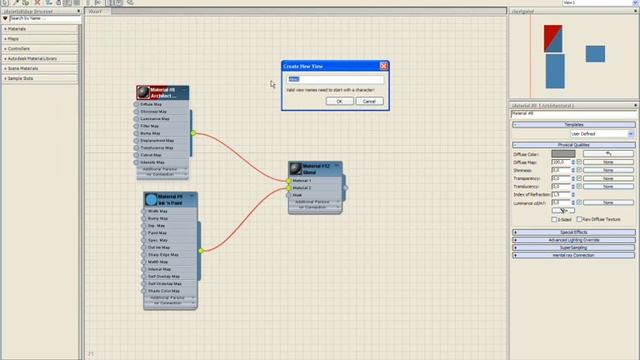
Task: Click Cancel in Create New View dialog
Action: point(369,101)
